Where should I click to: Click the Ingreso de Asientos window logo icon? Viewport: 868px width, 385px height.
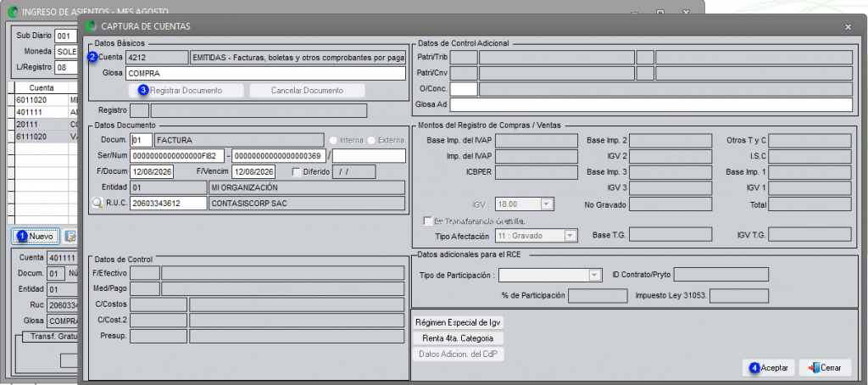12,12
